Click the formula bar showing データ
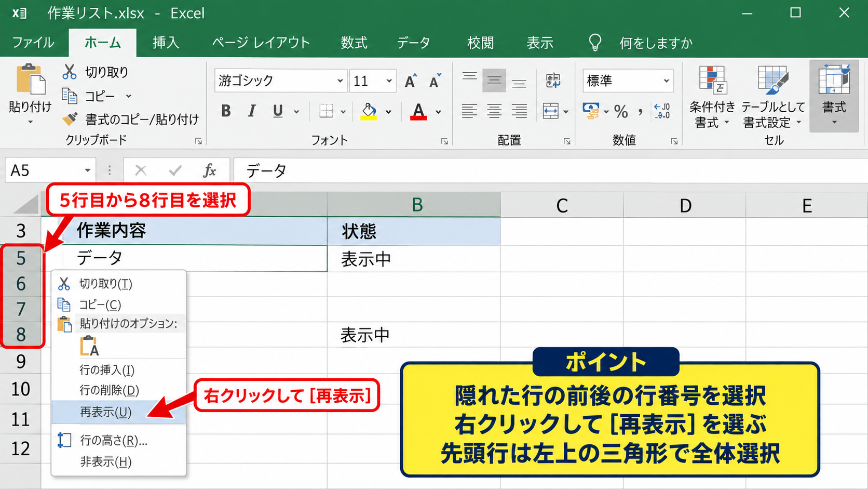Screen dimensions: 868x489 click(550, 170)
